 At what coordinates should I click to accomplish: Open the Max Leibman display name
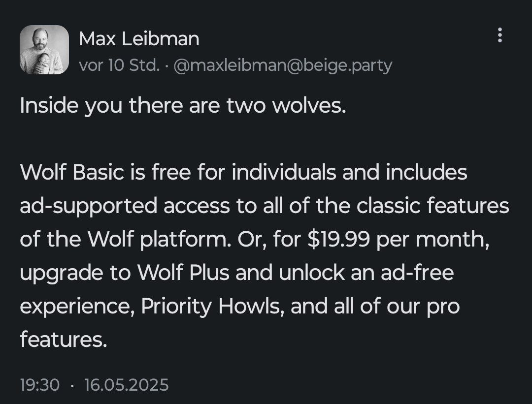click(139, 39)
